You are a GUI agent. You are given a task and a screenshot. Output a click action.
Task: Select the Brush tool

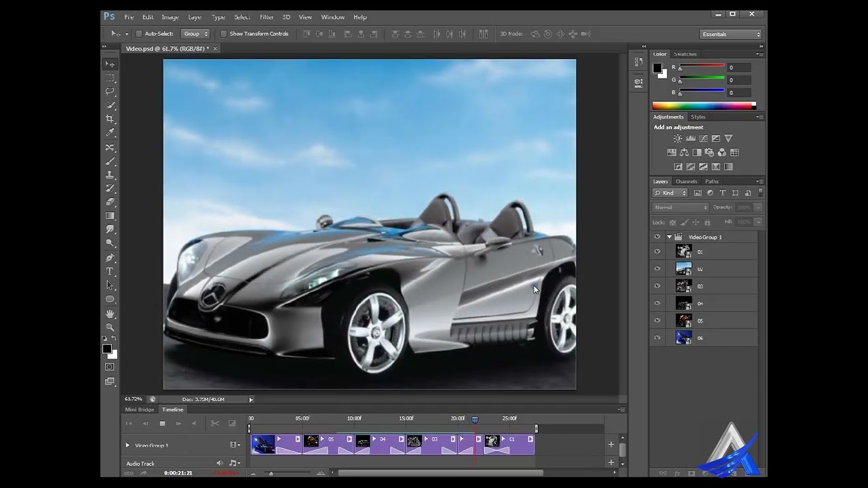pos(110,161)
